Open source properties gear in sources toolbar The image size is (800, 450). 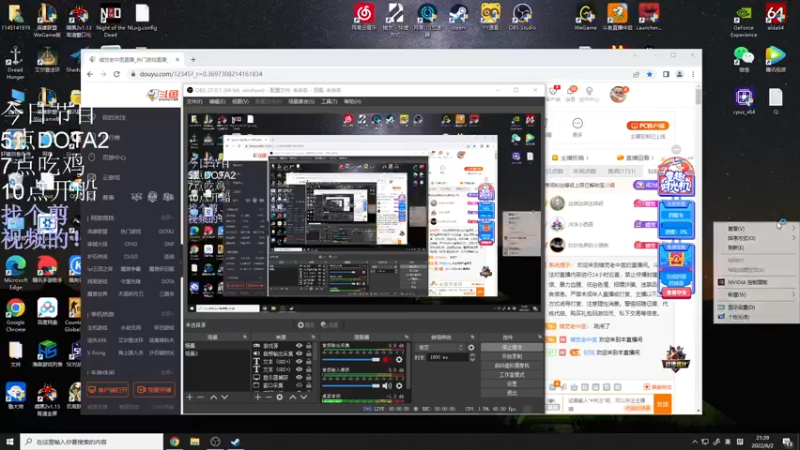280,397
